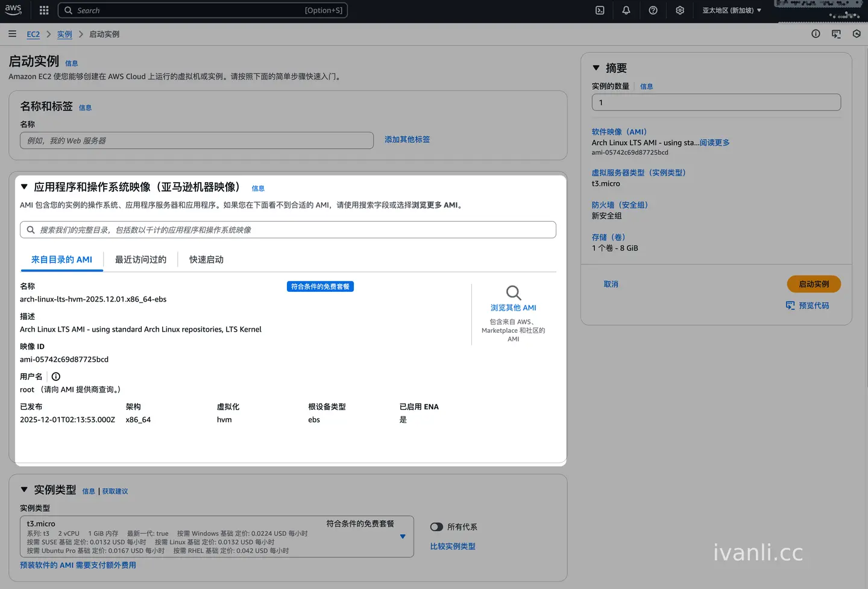Click the AMI catalog search field
The image size is (868, 589).
288,230
